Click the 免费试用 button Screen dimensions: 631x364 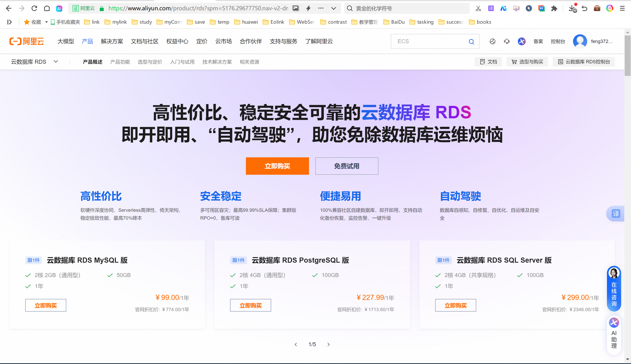(347, 166)
